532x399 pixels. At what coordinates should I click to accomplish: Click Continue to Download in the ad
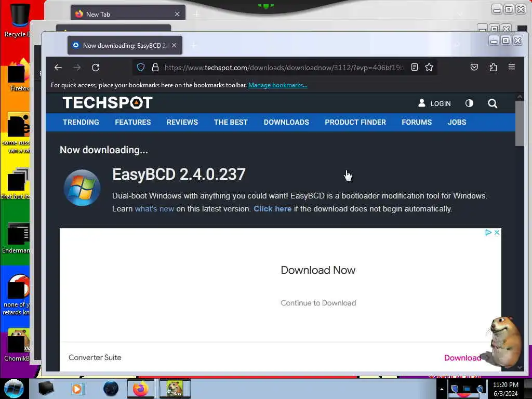coord(318,303)
